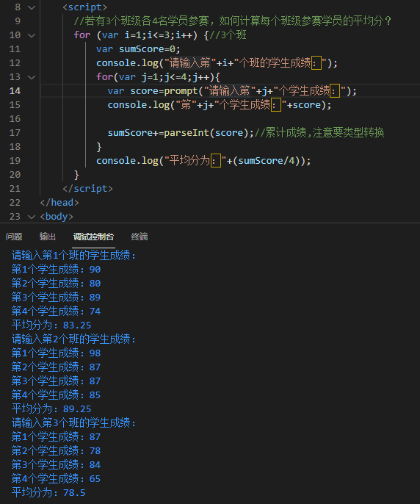Click the comment line starting with //若有3个班级
Viewport: 420px width, 504px height.
pos(233,21)
